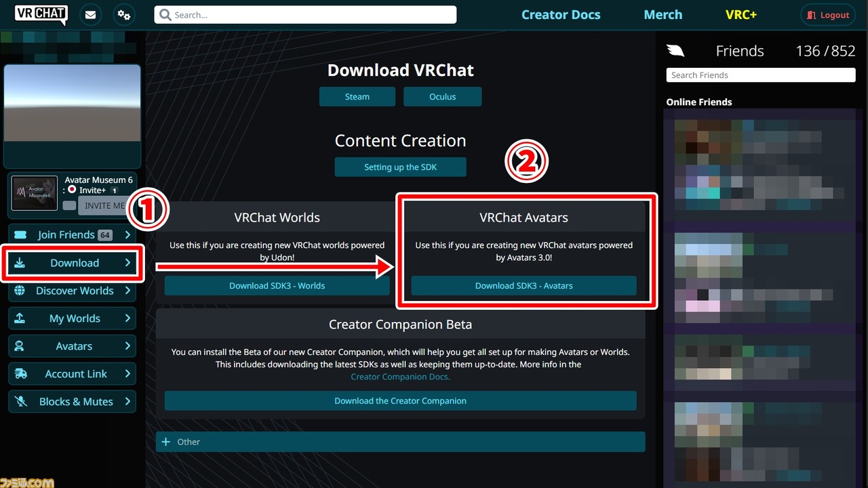Expand the Discover Worlds chevron

127,291
